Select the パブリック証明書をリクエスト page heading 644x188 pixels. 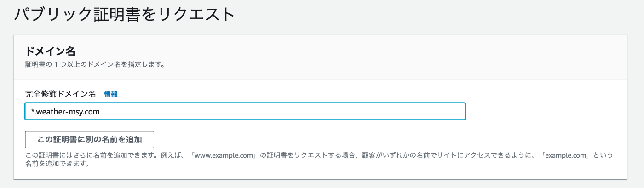point(124,14)
